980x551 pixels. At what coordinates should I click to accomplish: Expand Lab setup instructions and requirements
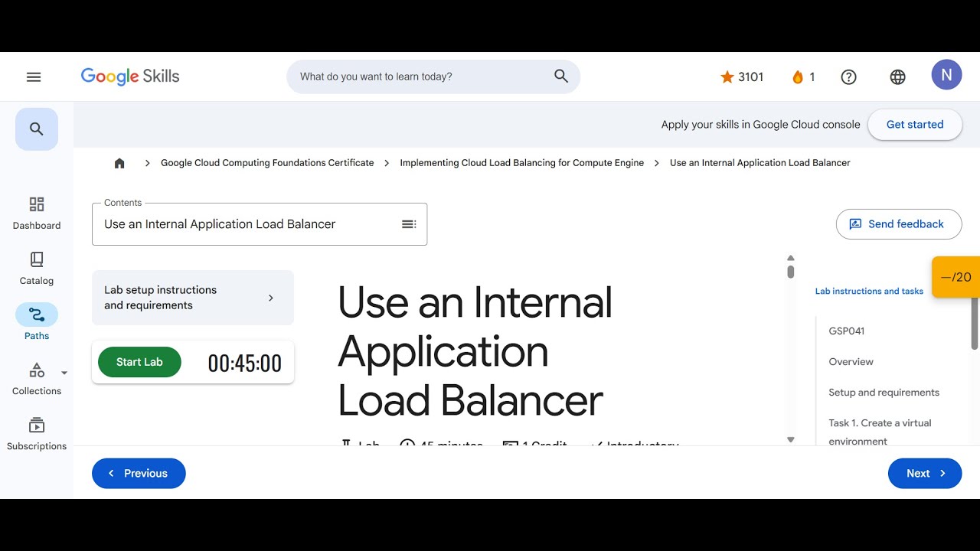pyautogui.click(x=193, y=298)
